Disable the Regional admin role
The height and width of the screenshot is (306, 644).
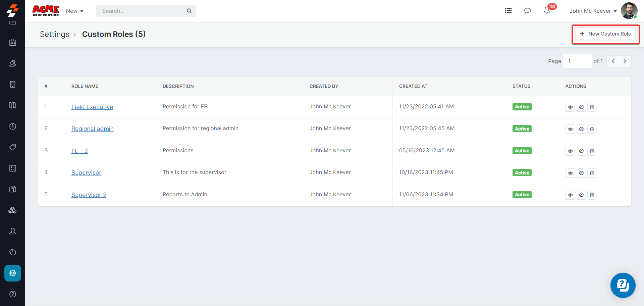point(581,129)
